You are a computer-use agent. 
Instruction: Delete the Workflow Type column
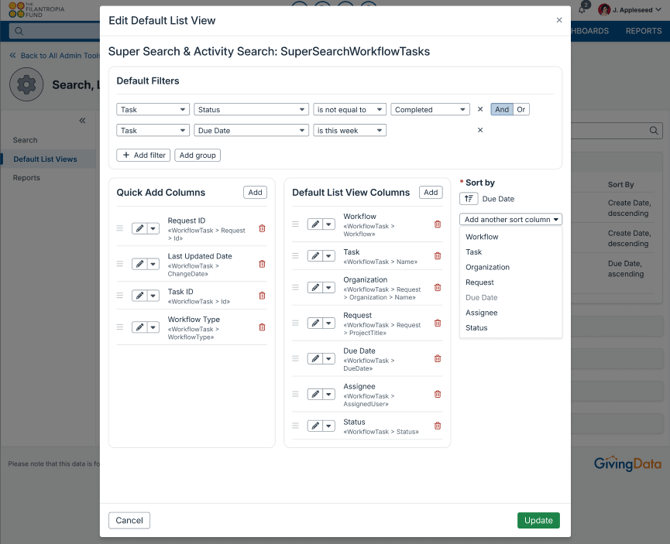(x=262, y=327)
